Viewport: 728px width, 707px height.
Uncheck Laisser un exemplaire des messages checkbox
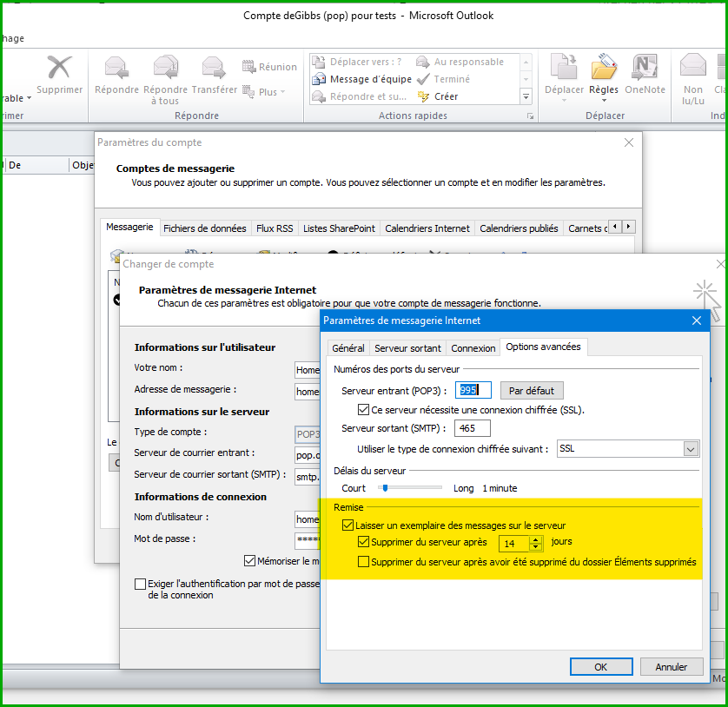point(348,525)
